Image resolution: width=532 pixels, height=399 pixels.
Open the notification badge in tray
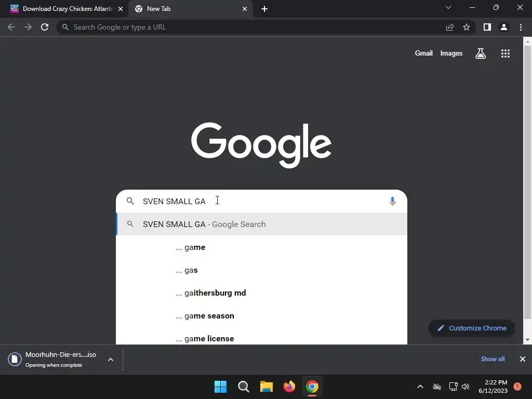click(x=517, y=387)
